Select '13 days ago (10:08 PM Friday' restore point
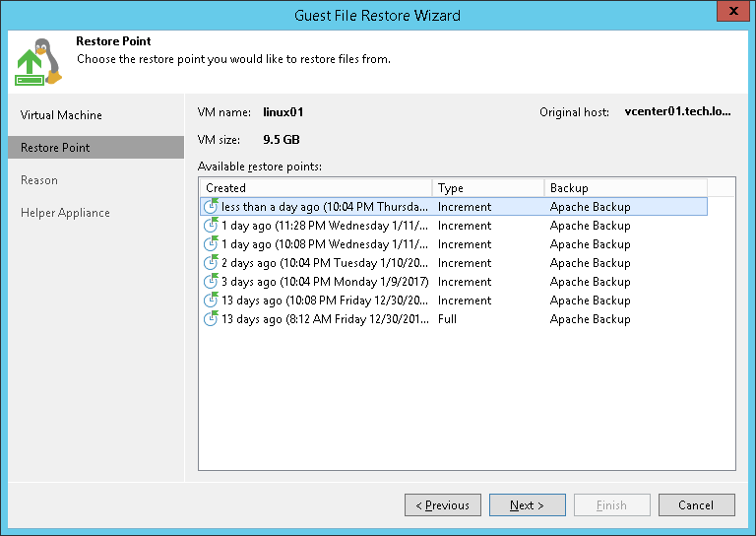The height and width of the screenshot is (536, 756). [454, 301]
